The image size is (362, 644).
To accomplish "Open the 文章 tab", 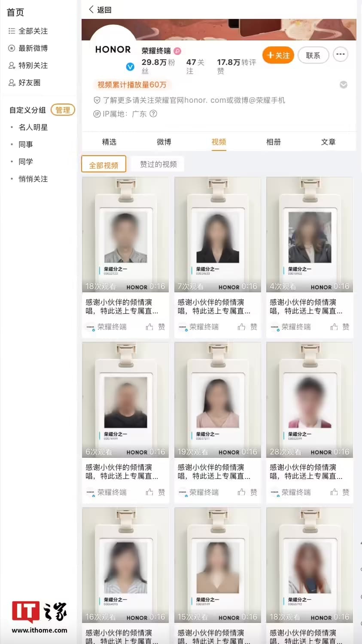I will tap(328, 142).
